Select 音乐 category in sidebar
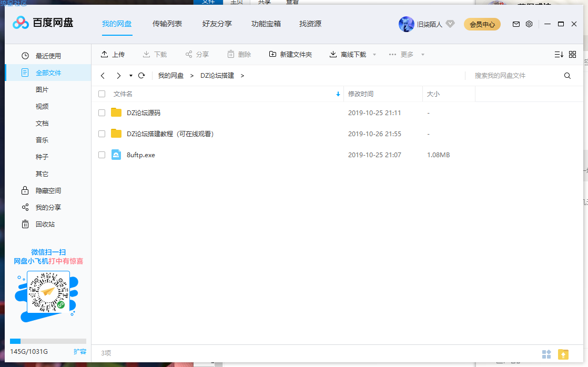This screenshot has width=588, height=367. [x=42, y=140]
